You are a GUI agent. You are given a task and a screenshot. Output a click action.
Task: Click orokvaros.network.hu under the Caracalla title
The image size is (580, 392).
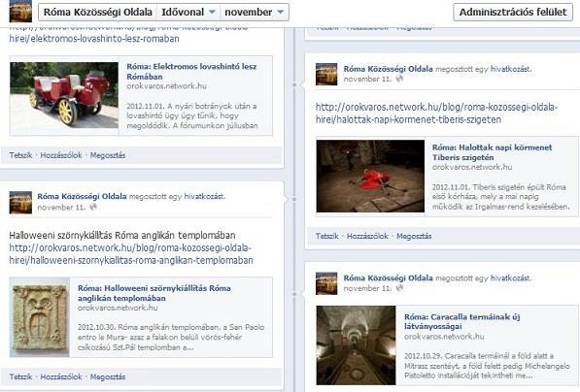pos(444,337)
